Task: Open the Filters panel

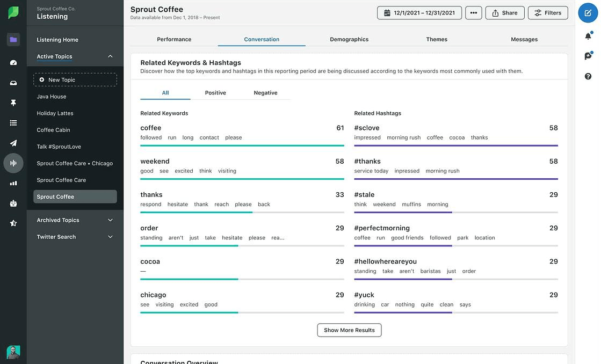Action: [548, 13]
